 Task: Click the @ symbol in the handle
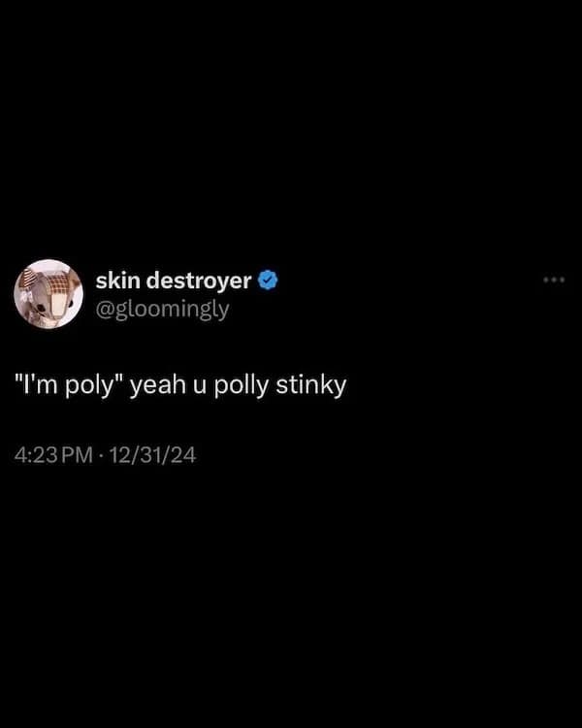point(105,311)
